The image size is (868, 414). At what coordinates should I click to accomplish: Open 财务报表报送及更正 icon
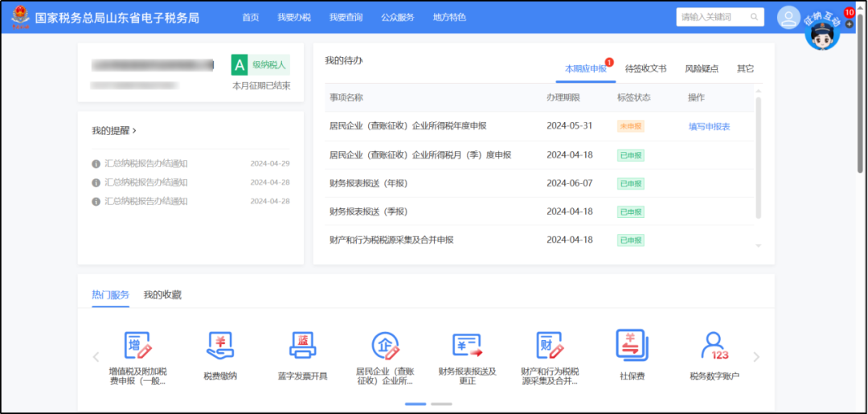467,346
